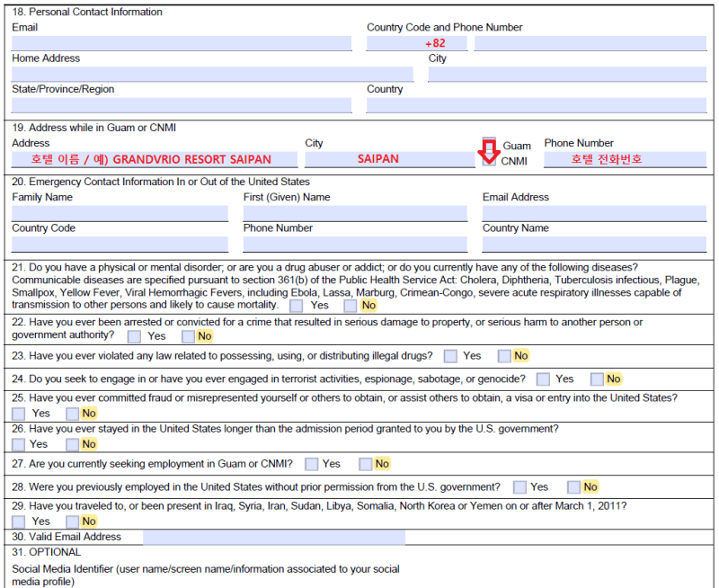Click the '19. Address while in Guam or CNMI' heading
The image size is (719, 588).
coord(94,128)
